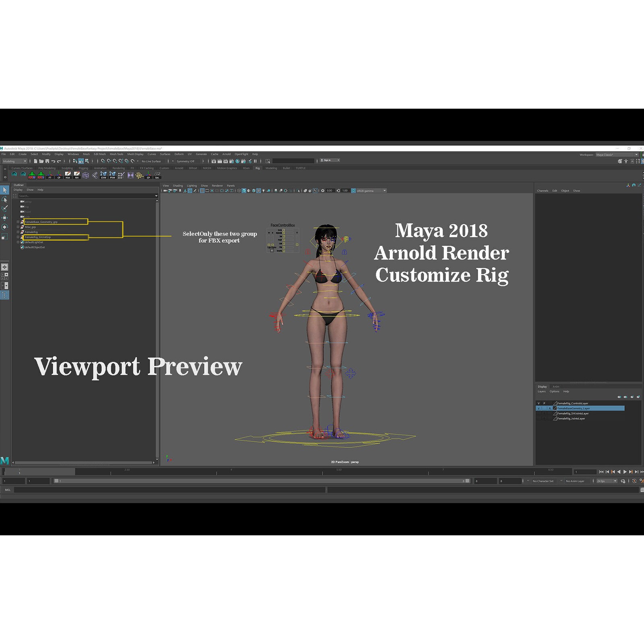
Task: Activate the Select tool in the left toolbox
Action: [5, 189]
